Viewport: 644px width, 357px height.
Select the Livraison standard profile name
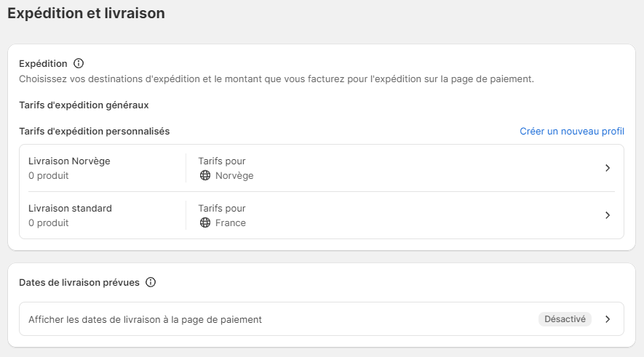pyautogui.click(x=70, y=208)
